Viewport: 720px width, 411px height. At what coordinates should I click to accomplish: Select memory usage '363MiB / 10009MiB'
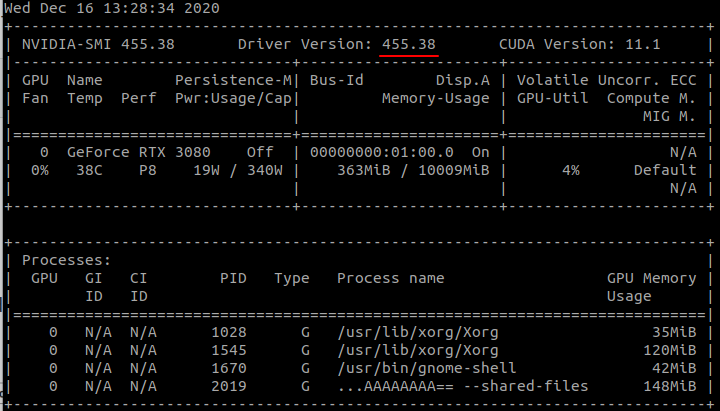[413, 170]
